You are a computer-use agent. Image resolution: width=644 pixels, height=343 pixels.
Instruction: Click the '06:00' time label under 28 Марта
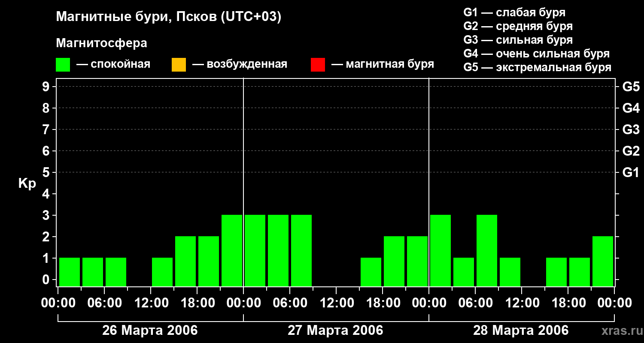point(475,303)
